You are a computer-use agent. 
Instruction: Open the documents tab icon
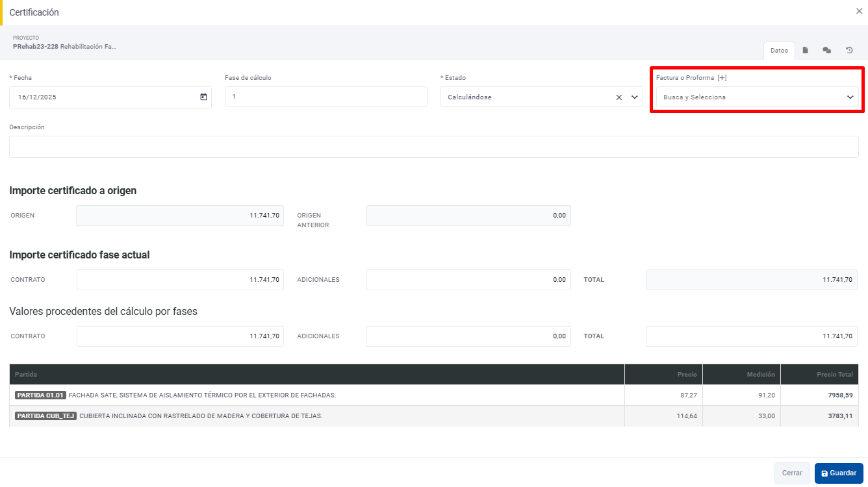[x=805, y=51]
